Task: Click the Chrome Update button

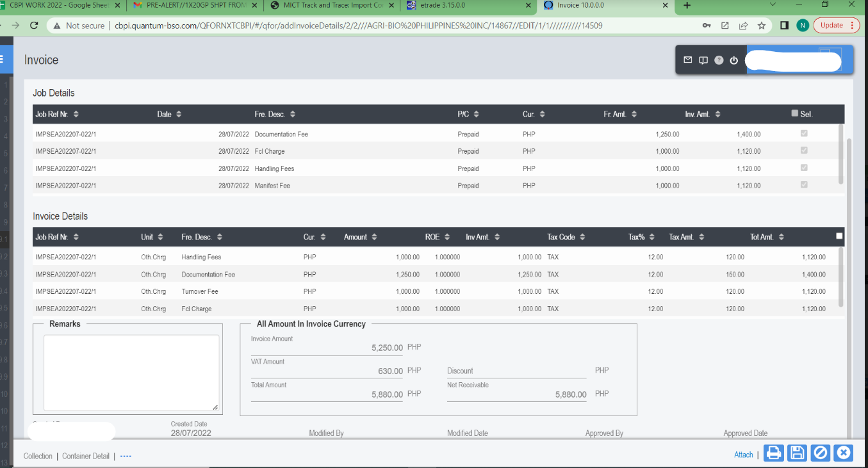Action: coord(837,26)
